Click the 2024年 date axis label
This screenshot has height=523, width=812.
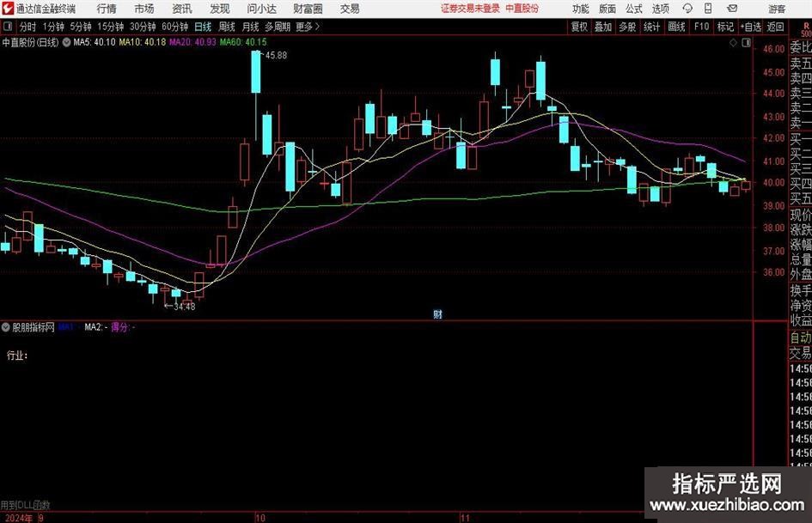pos(19,518)
